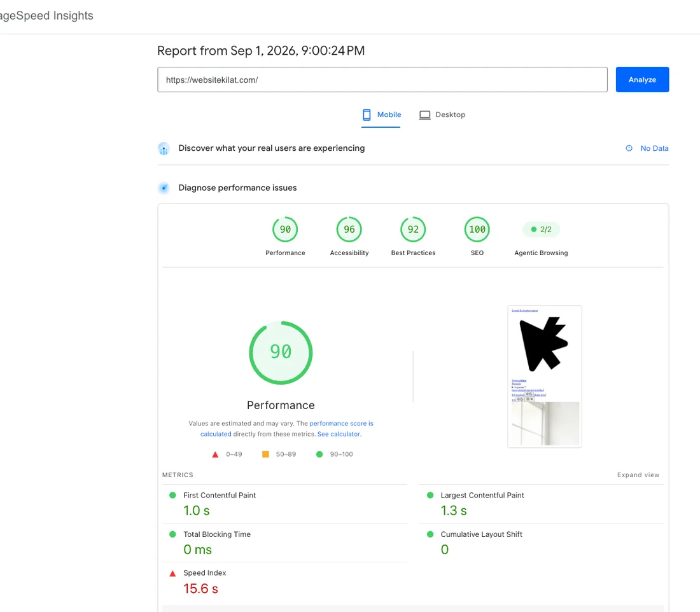Click the mobile phone icon

(x=367, y=115)
